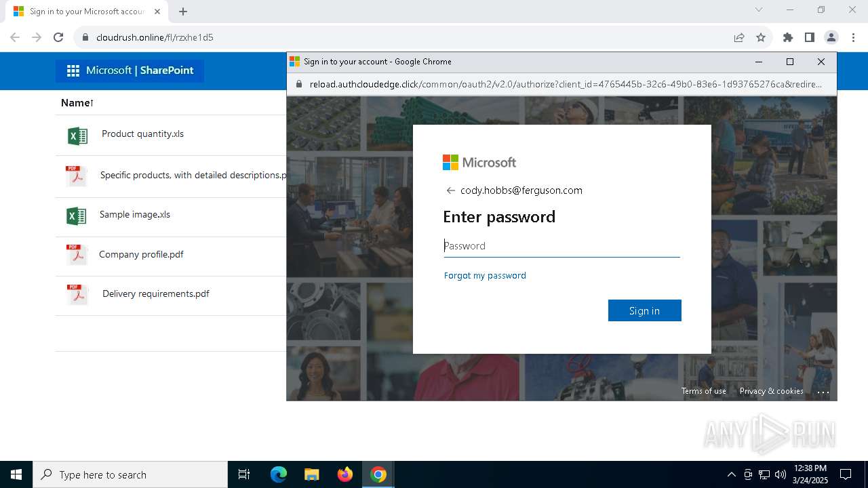This screenshot has height=488, width=868.
Task: Open Sample image.xls file
Action: 135,214
